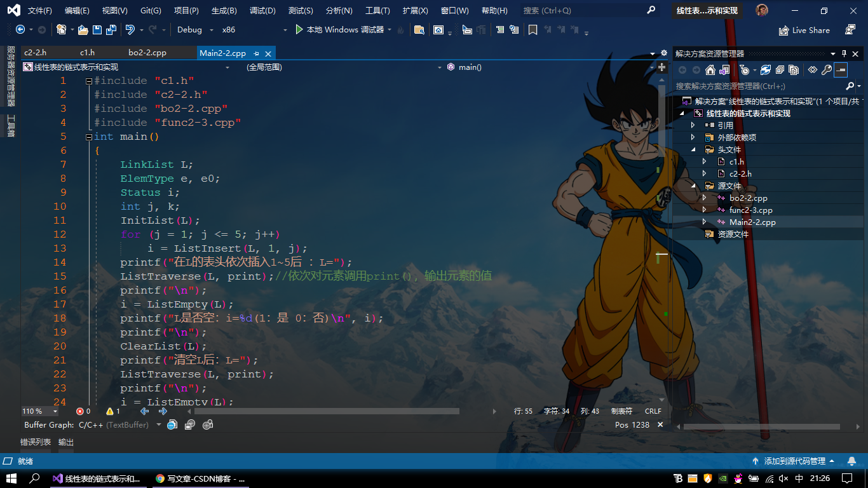Click the Open File folder icon
This screenshot has width=868, height=488.
(83, 30)
